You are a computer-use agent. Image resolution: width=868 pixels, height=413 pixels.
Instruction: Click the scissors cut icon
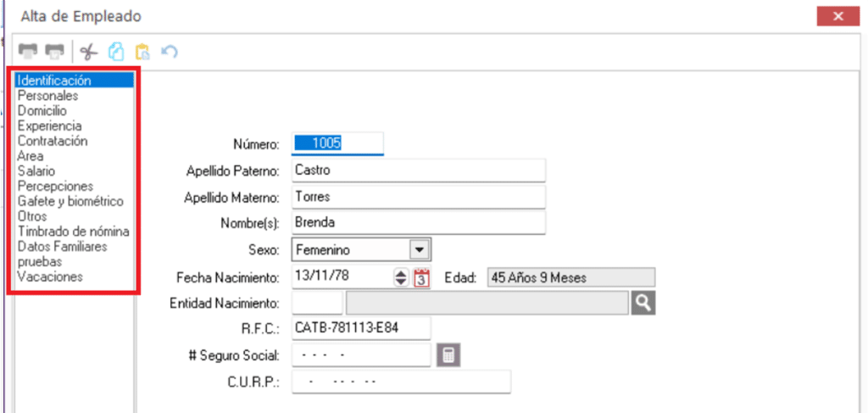tap(88, 52)
